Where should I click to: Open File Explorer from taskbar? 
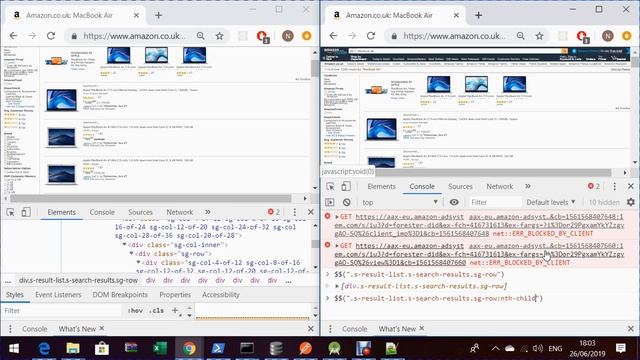pyautogui.click(x=73, y=349)
